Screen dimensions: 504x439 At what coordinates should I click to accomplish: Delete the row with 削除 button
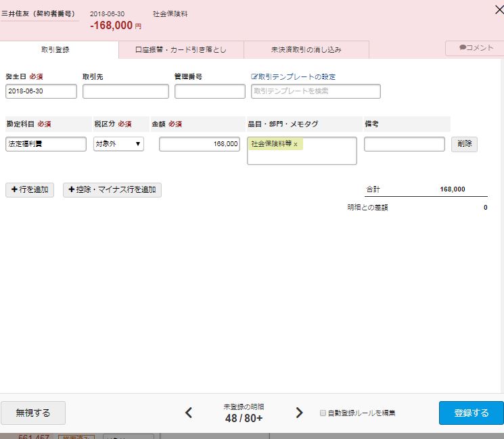tap(464, 144)
